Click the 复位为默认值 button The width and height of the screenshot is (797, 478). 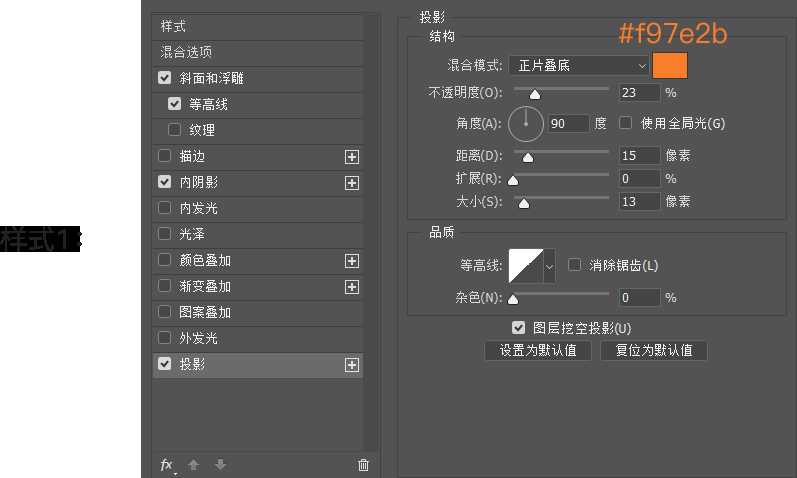pos(654,351)
